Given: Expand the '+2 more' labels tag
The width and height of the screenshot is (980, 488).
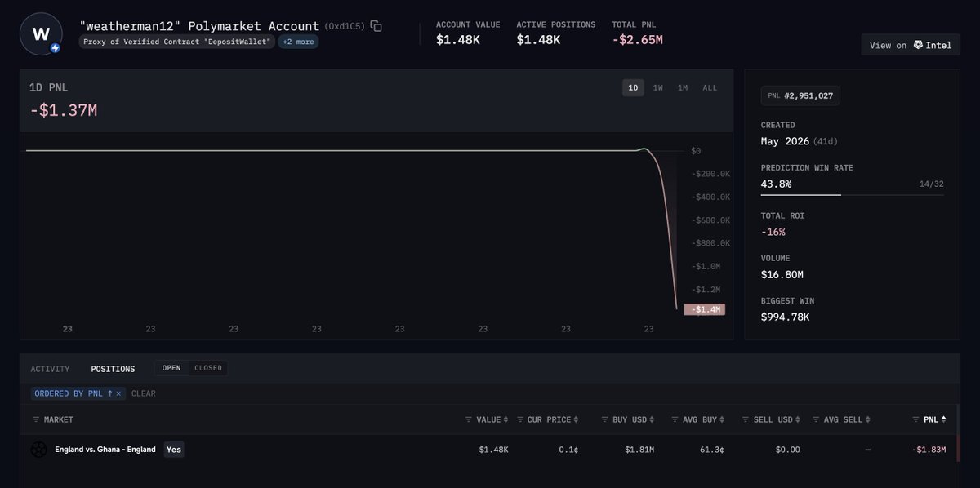Looking at the screenshot, I should (299, 42).
